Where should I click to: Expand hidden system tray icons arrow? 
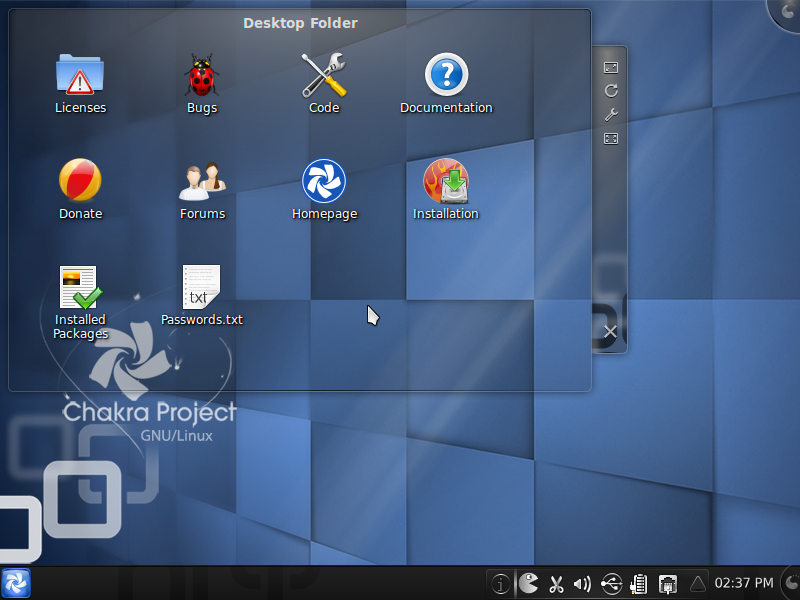697,583
